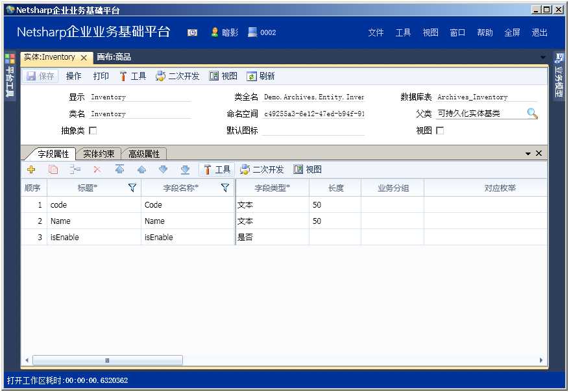Open the 文件 menu
The image size is (569, 392).
376,32
